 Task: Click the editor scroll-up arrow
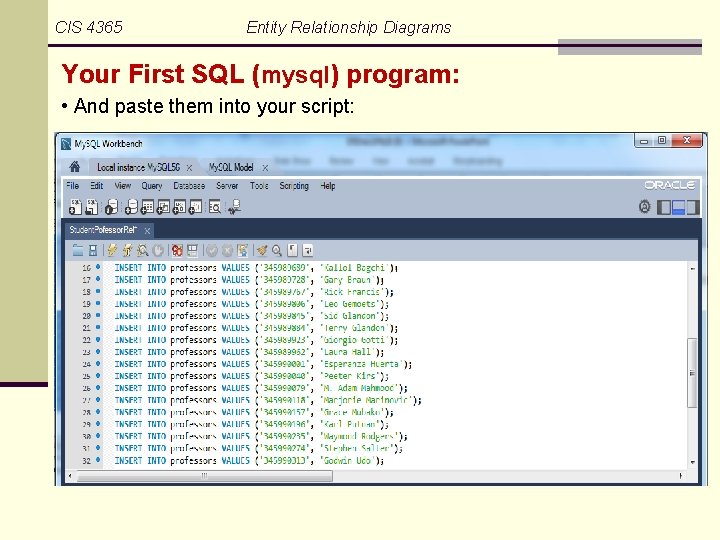(x=692, y=268)
